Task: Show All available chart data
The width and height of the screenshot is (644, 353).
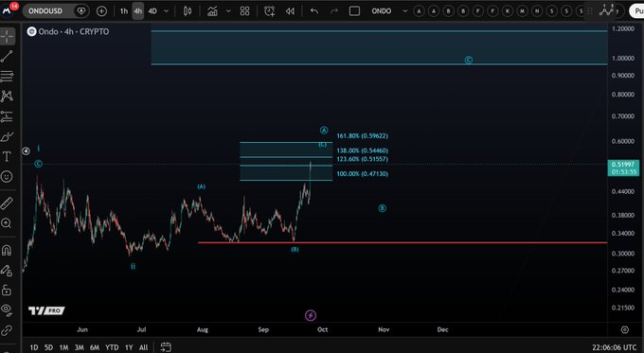Action: [x=143, y=347]
